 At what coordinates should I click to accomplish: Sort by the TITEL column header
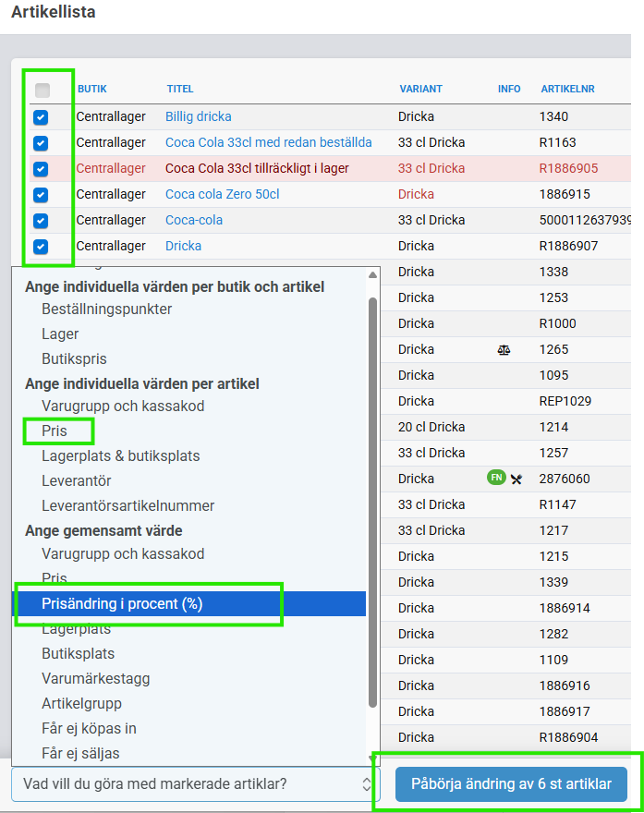(179, 89)
